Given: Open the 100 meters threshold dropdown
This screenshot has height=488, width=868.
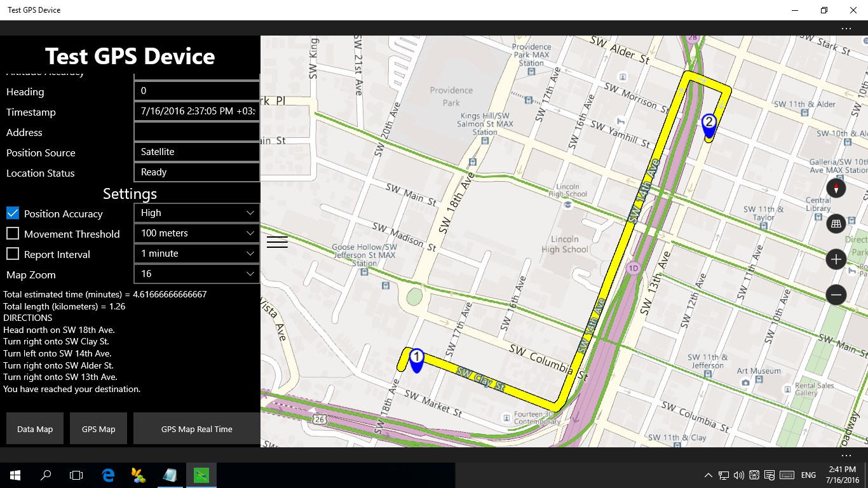Looking at the screenshot, I should click(x=196, y=233).
